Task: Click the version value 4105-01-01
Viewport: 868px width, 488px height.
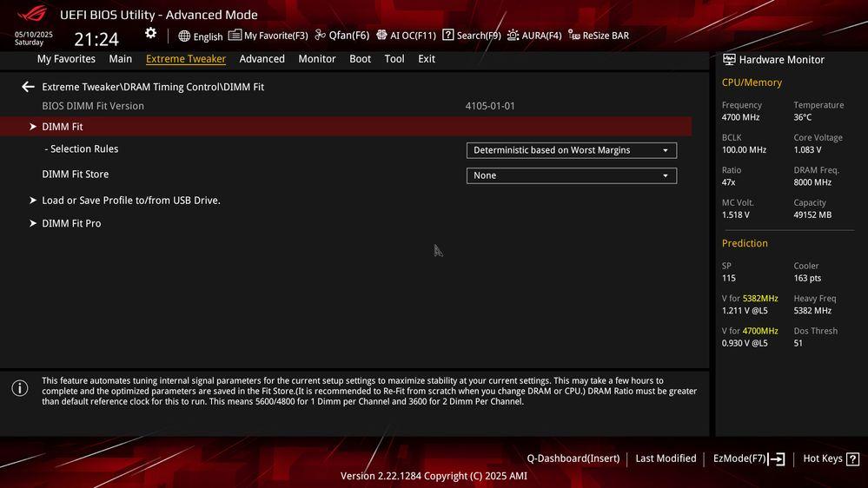Action: (490, 106)
